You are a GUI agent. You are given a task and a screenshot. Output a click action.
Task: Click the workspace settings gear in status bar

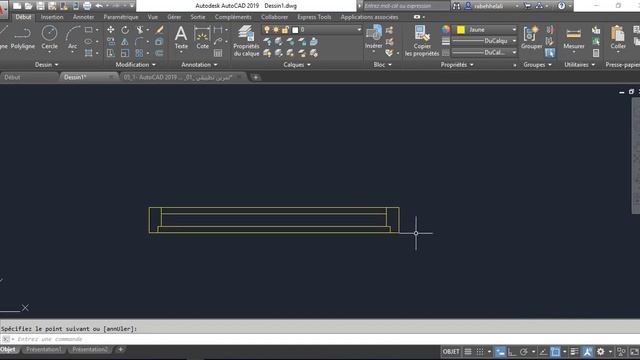pyautogui.click(x=600, y=351)
